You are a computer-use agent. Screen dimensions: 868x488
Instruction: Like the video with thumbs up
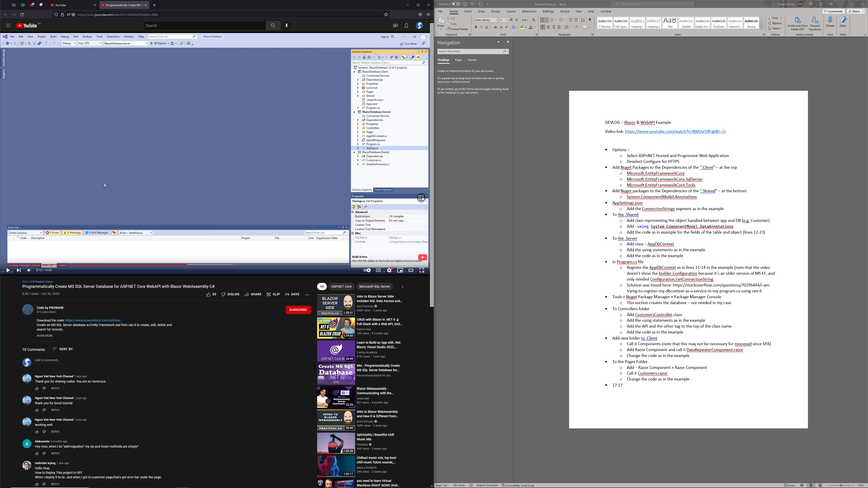pos(211,294)
